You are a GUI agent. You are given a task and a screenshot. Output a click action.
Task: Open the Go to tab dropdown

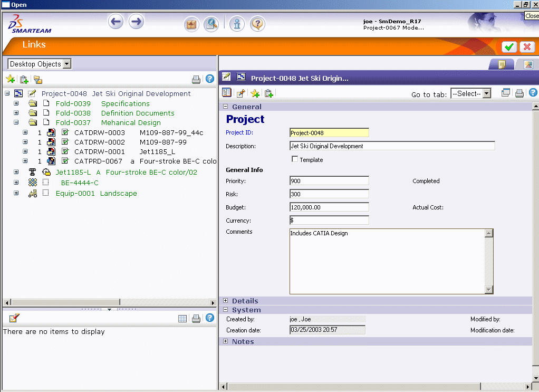[x=486, y=93]
